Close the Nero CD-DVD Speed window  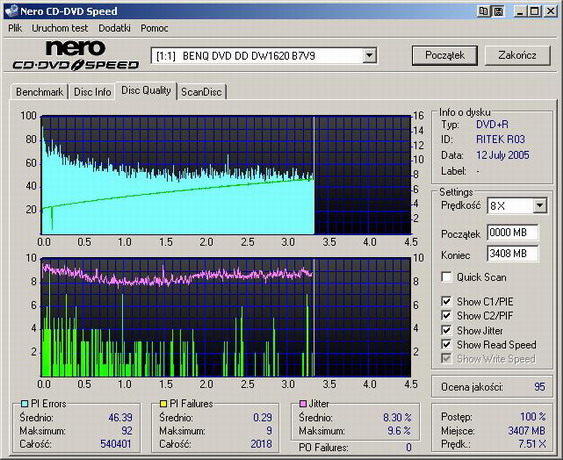tap(550, 11)
